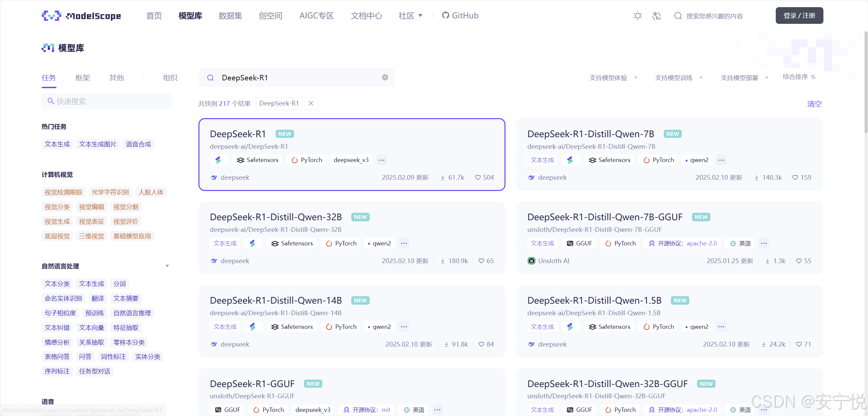Screen dimensions: 868x416
Task: Click the download icon on DeepSeek-R1-Distill-Qwen-7B card
Action: (756, 177)
